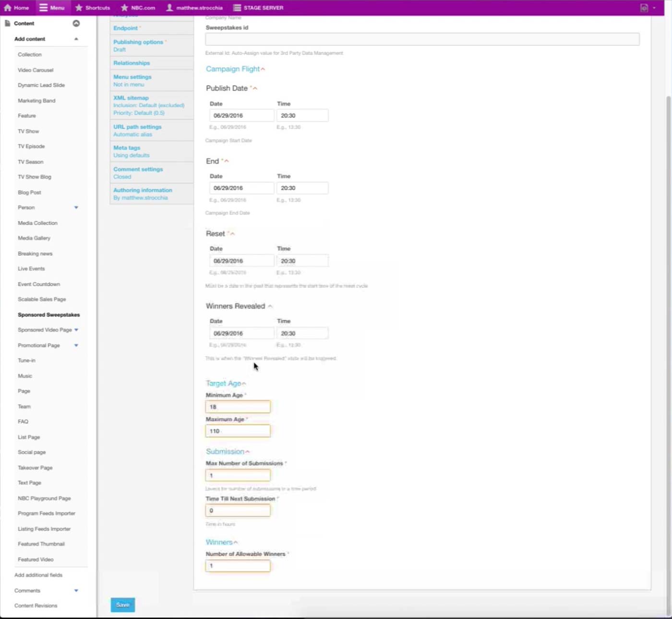The image size is (672, 619).
Task: Click the Content document icon in sidebar
Action: (x=8, y=24)
